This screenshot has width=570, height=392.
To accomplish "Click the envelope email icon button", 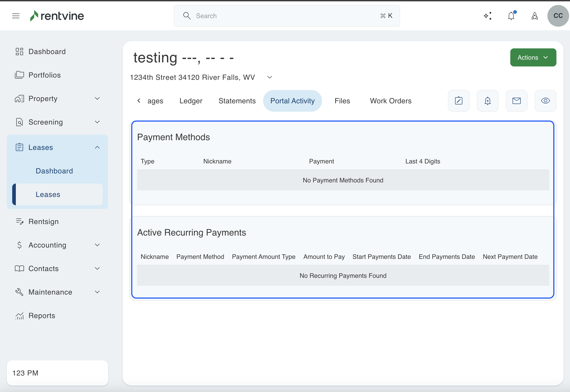I will pyautogui.click(x=516, y=101).
